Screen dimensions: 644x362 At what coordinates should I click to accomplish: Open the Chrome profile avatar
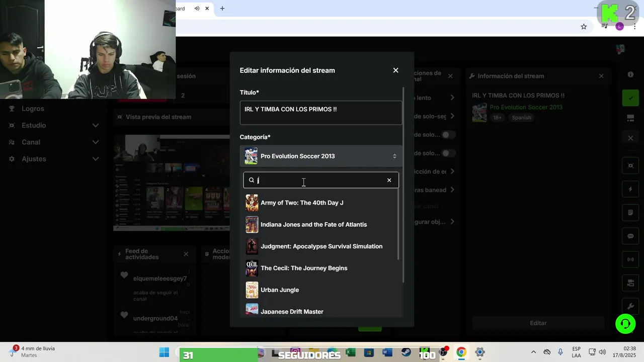pos(619,27)
